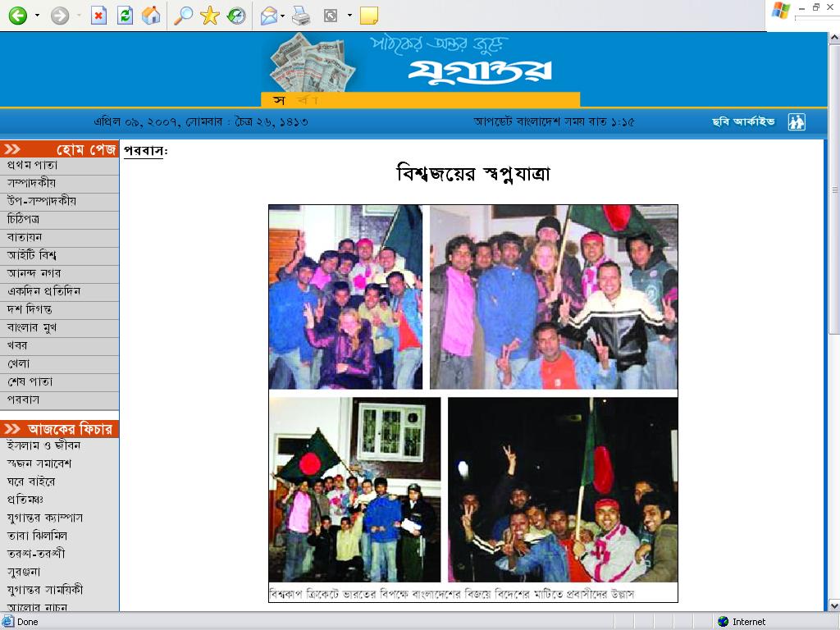The image size is (840, 630).
Task: Refresh the page with the green arrows icon
Action: (x=125, y=16)
